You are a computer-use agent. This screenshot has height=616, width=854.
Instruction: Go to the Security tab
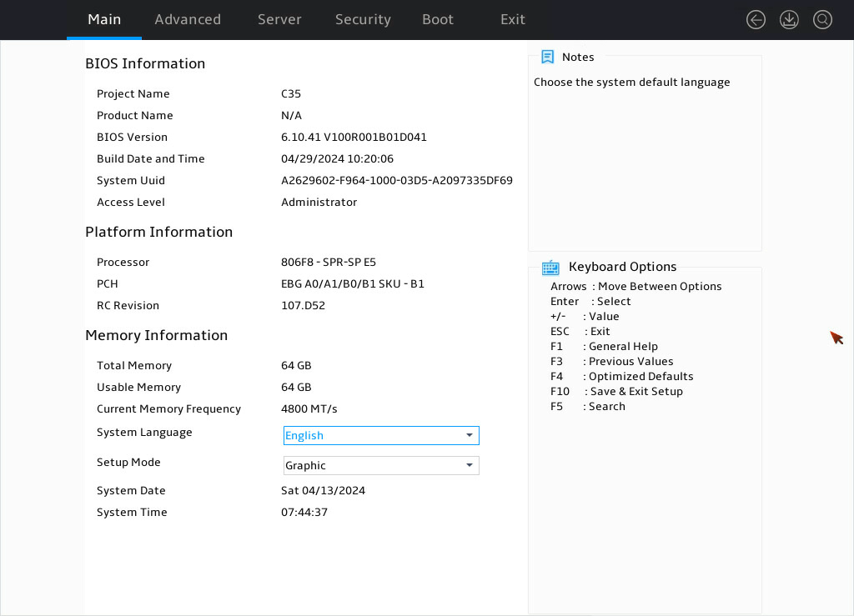coord(363,20)
